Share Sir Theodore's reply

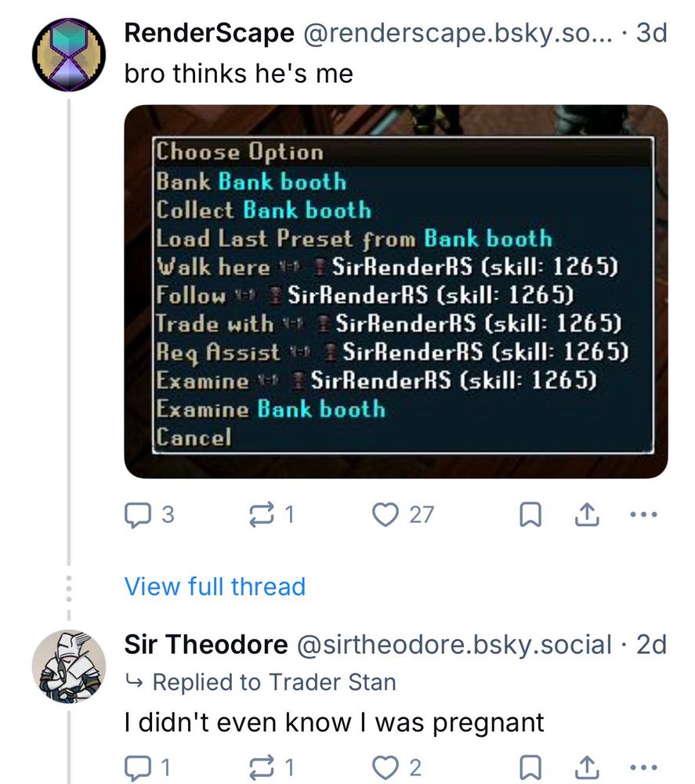coord(587,768)
